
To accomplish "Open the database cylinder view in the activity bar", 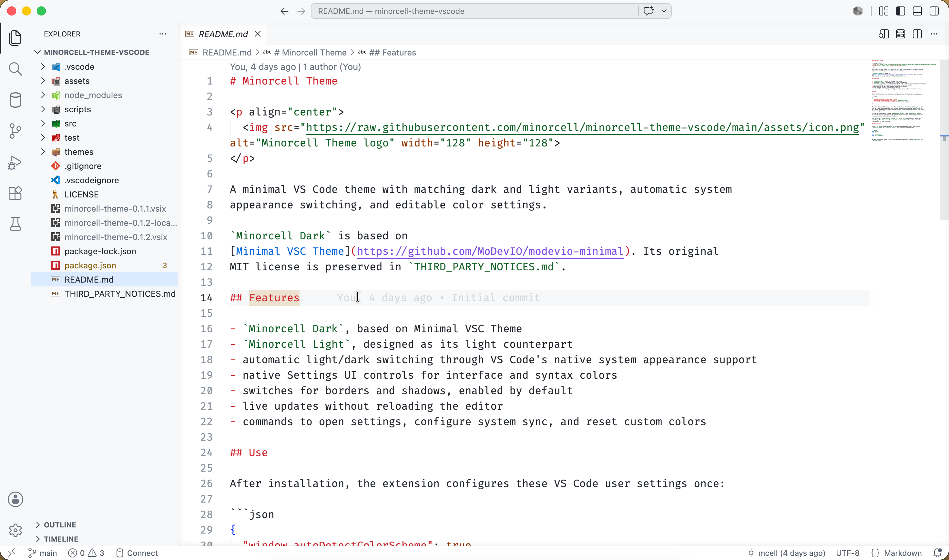I will (15, 100).
